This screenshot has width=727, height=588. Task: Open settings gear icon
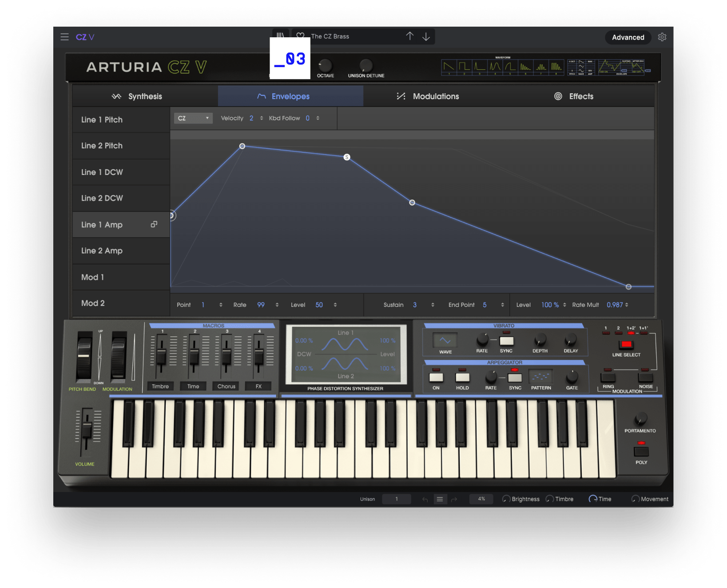662,37
